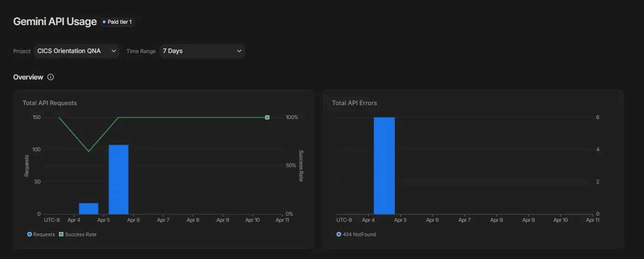Open the Project dropdown CICS Orientation QNA
The image size is (644, 259).
pos(77,51)
